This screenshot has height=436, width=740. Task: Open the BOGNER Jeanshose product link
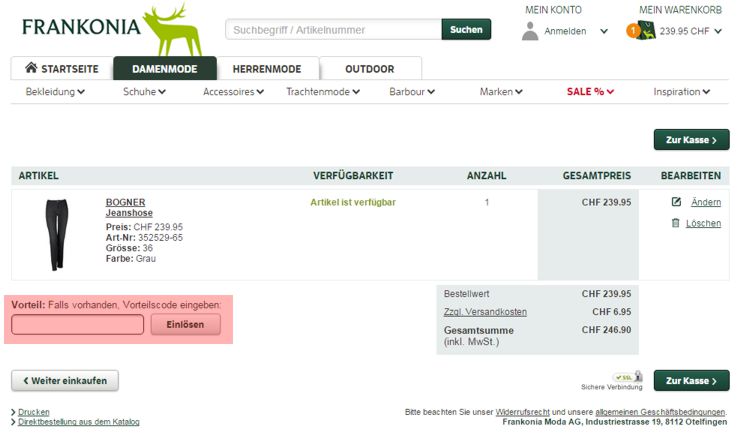coord(129,207)
